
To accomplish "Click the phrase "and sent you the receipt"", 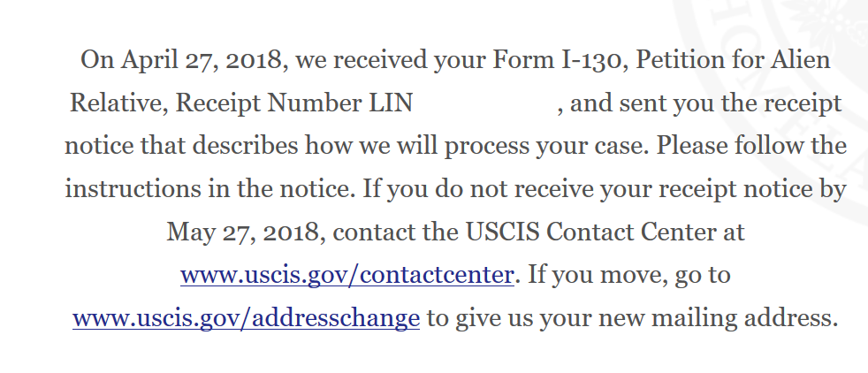I will pyautogui.click(x=705, y=103).
